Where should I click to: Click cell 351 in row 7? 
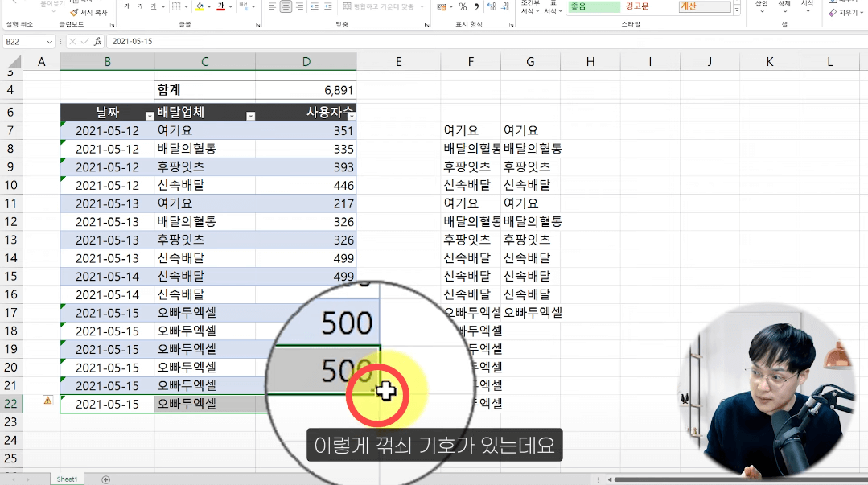(x=306, y=130)
